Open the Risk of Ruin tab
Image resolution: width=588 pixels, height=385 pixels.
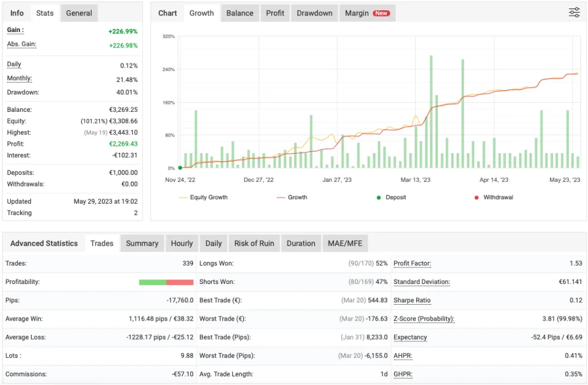pos(254,243)
